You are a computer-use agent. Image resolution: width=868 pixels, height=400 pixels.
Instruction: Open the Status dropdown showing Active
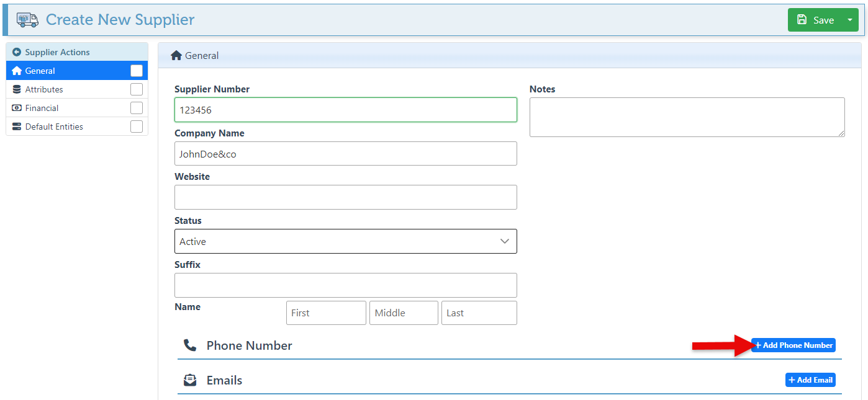click(x=345, y=241)
